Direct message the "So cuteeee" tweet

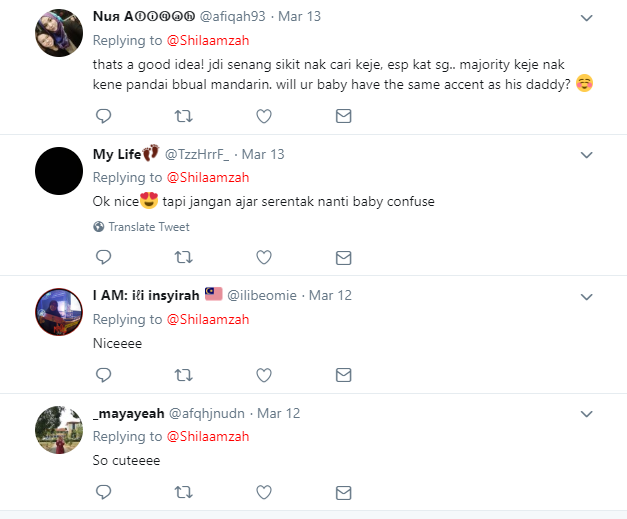click(343, 492)
